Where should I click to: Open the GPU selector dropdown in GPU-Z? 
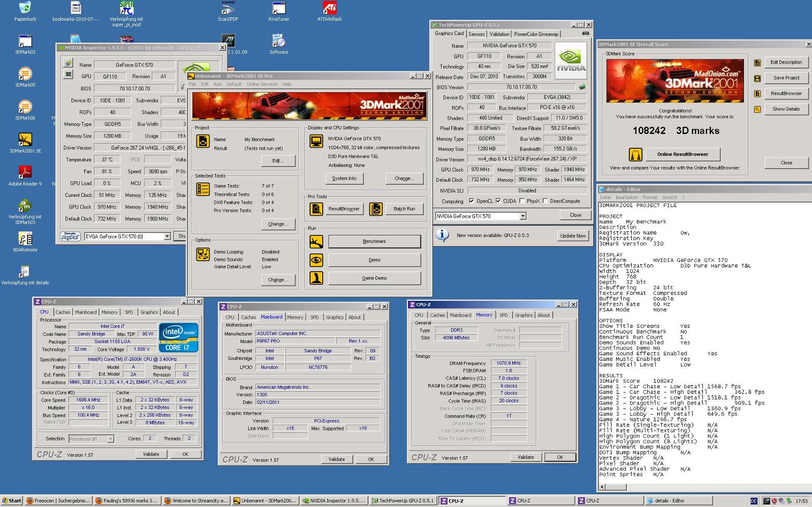pyautogui.click(x=523, y=216)
